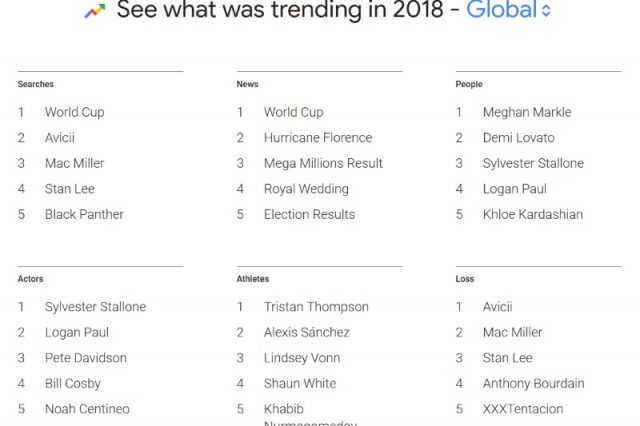Click the up-down chevron next to Global

(x=546, y=11)
